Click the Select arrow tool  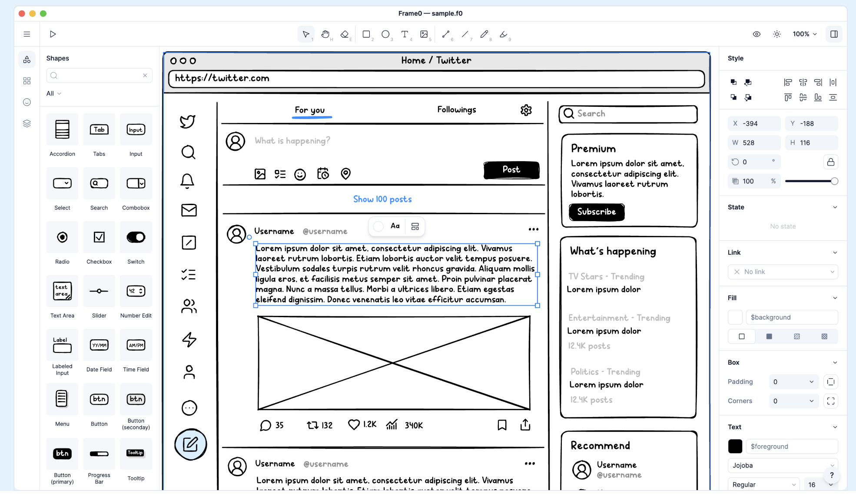coord(306,34)
